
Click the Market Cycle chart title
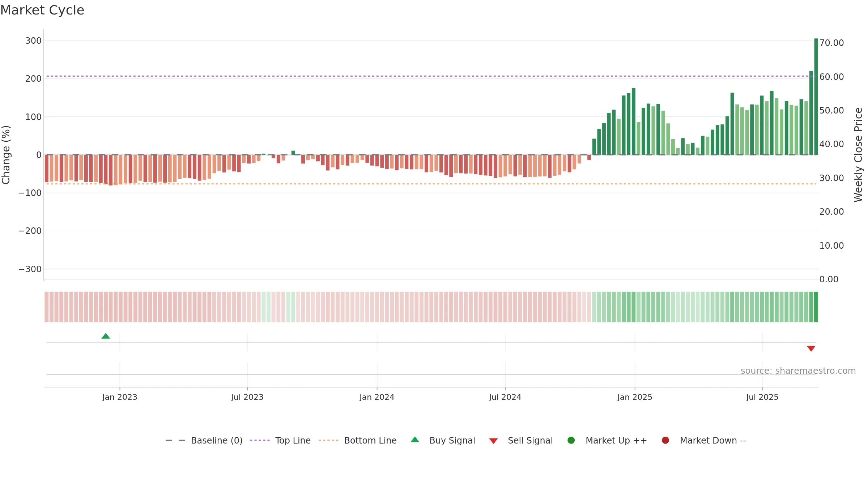pyautogui.click(x=42, y=10)
